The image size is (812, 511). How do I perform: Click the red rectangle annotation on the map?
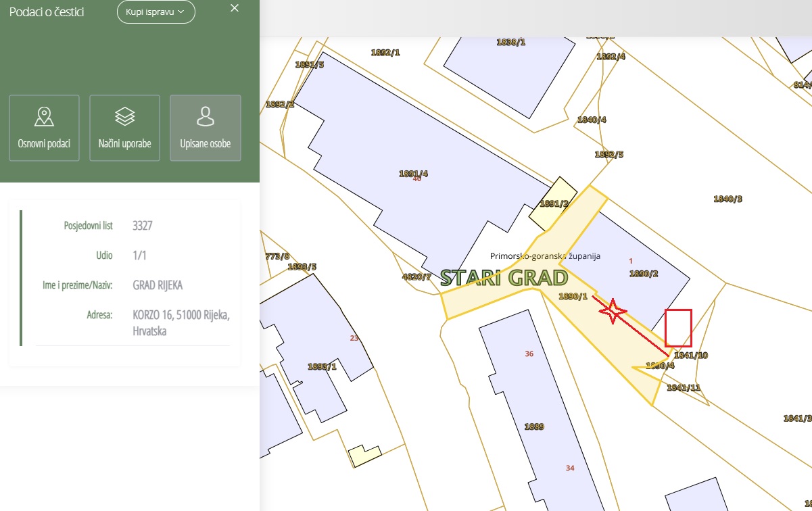678,328
